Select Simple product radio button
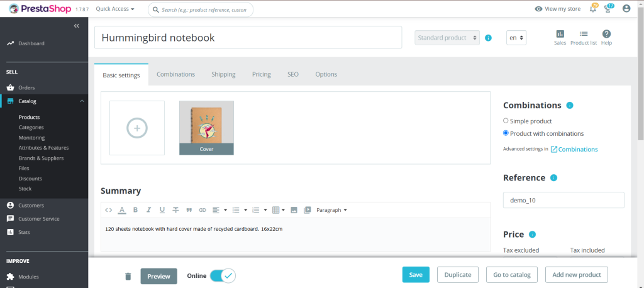This screenshot has height=288, width=644. 506,121
